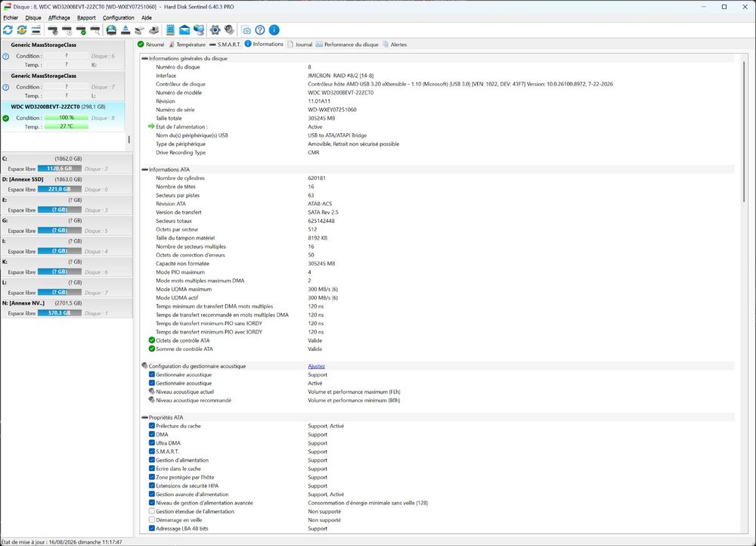Open the send email report icon
The height and width of the screenshot is (546, 756).
click(184, 30)
